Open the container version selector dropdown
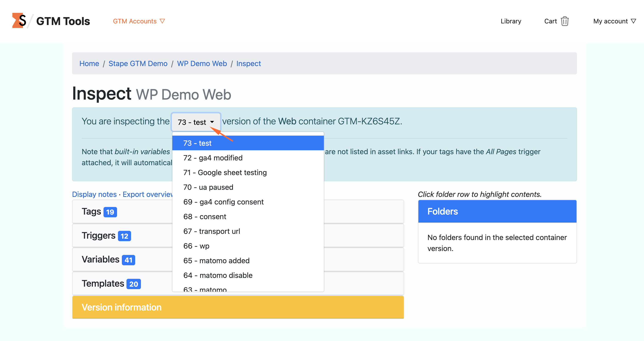Image resolution: width=644 pixels, height=341 pixels. (196, 122)
